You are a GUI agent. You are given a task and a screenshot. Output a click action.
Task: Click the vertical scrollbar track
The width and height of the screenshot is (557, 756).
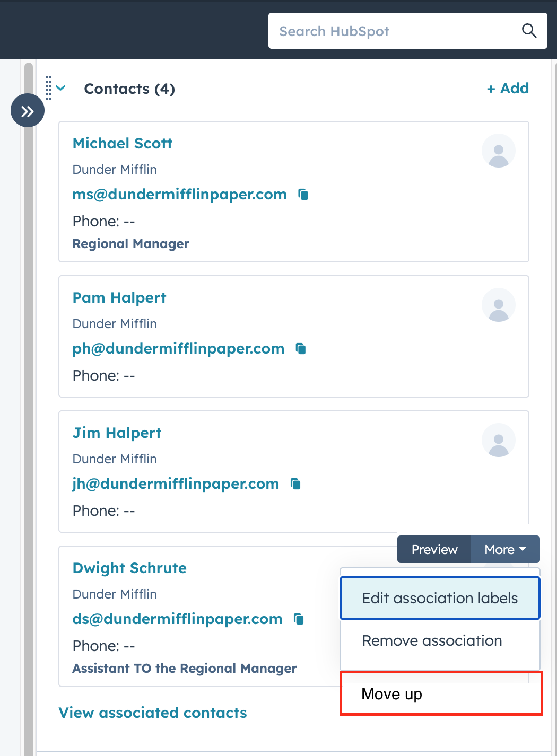tap(27, 371)
